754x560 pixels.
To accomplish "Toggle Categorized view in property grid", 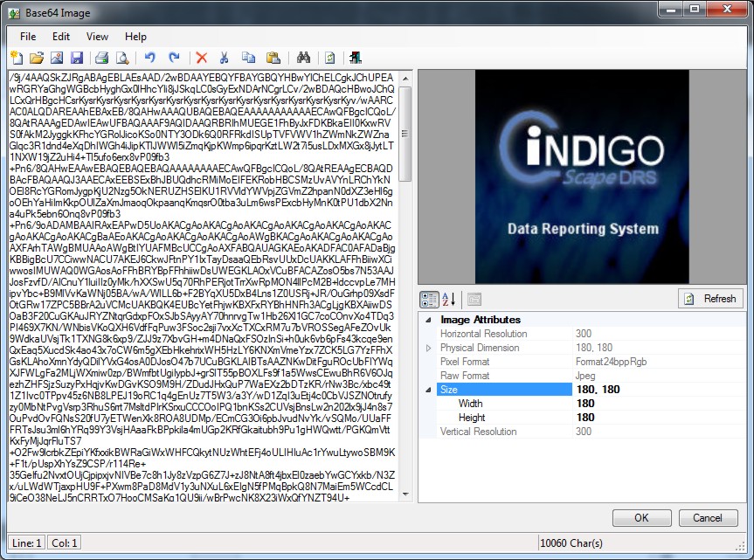I will 429,299.
